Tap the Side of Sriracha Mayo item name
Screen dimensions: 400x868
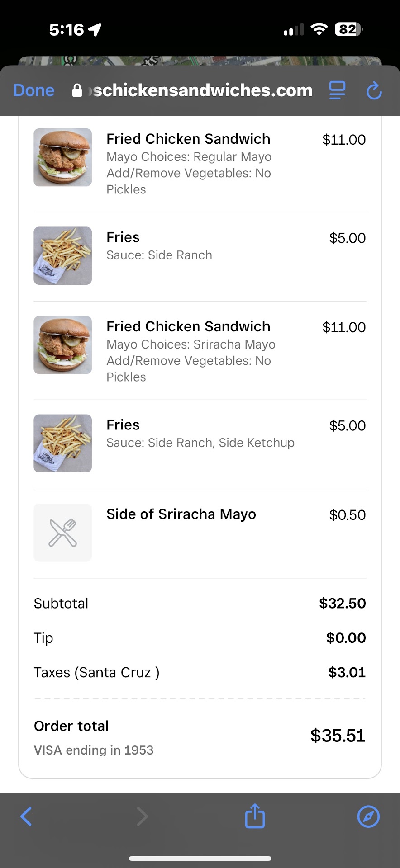click(181, 514)
